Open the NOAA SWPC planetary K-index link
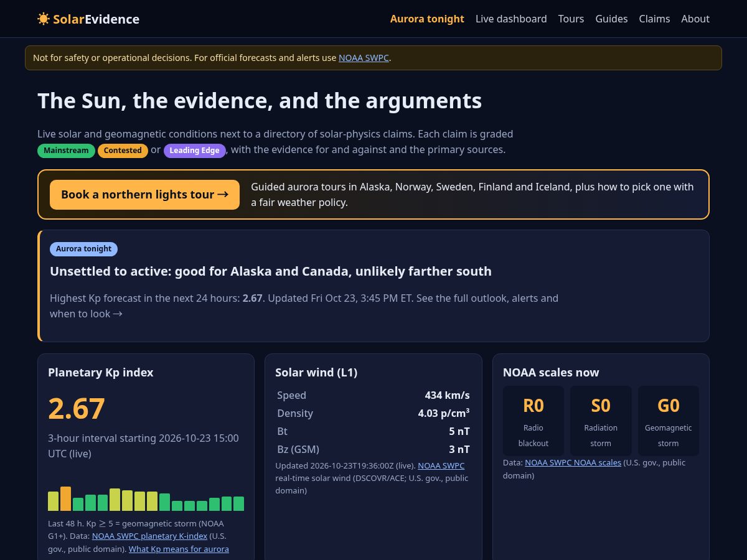Viewport: 747px width, 560px height. pos(149,536)
